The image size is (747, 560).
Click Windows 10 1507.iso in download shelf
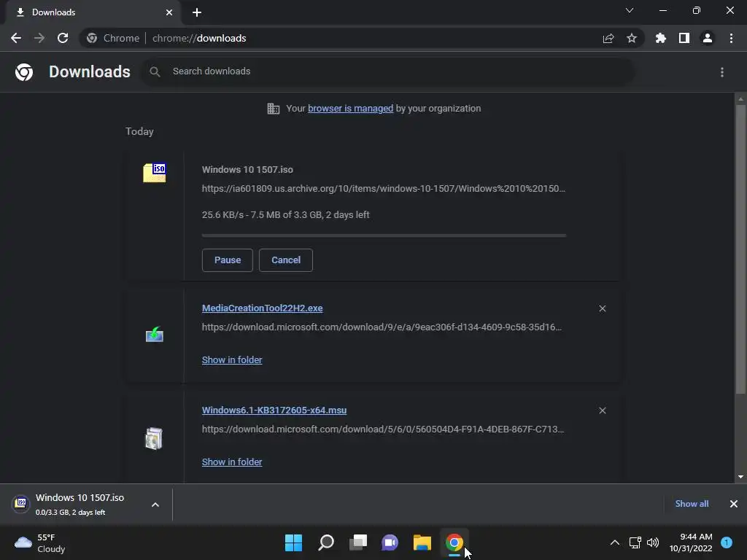tap(80, 505)
